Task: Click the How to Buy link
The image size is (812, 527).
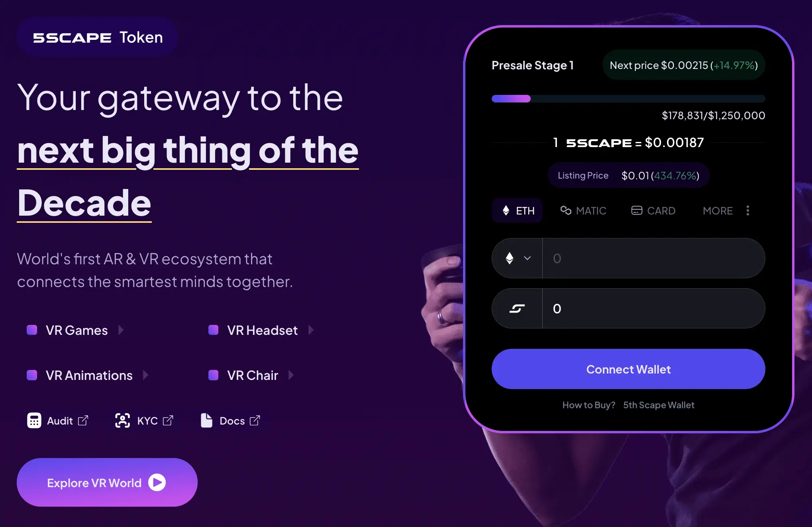Action: coord(588,405)
